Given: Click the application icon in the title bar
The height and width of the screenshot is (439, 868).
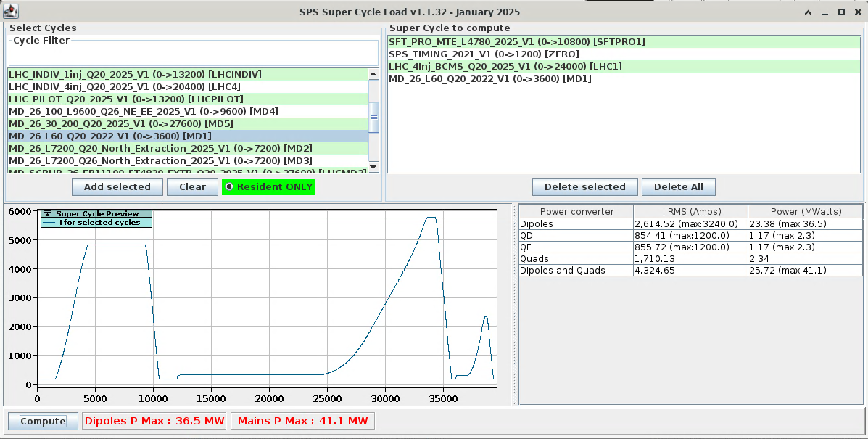Looking at the screenshot, I should point(11,12).
